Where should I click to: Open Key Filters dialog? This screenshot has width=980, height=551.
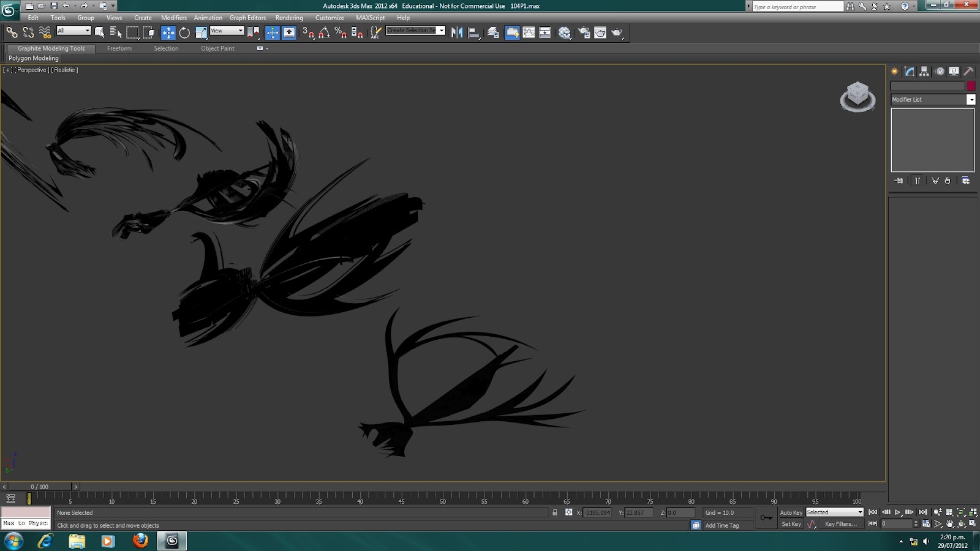(840, 524)
